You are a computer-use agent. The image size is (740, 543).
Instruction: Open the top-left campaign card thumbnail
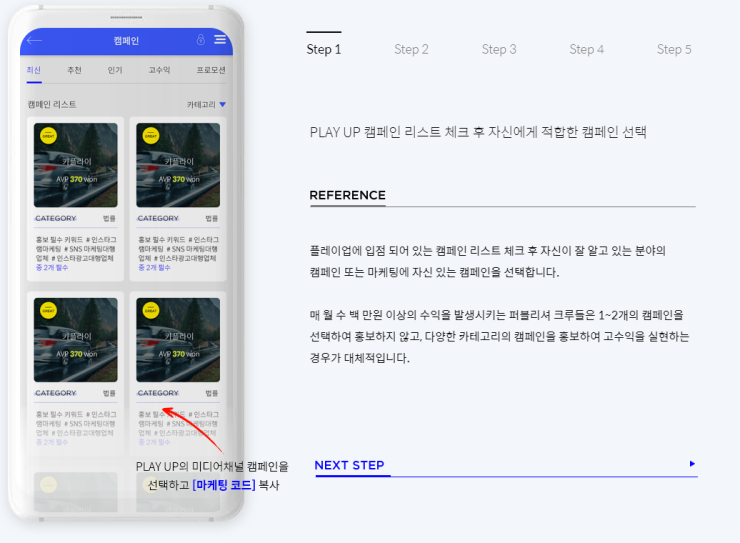(76, 165)
